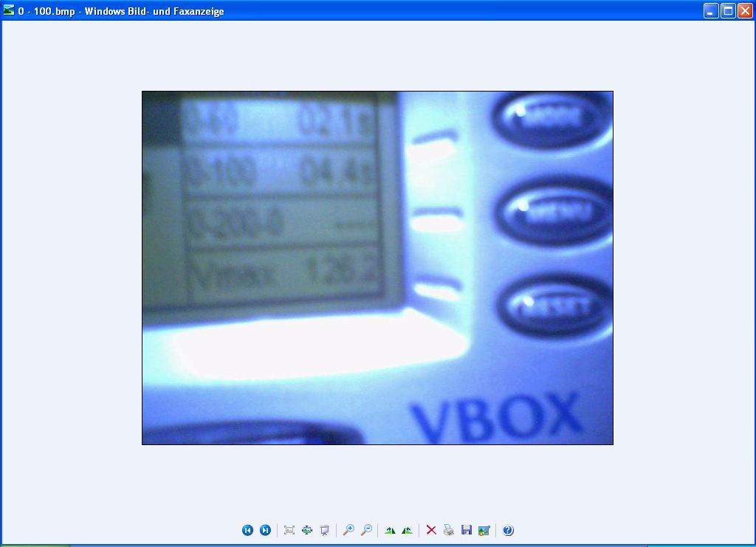Image resolution: width=756 pixels, height=547 pixels.
Task: Click the Best Fit icon
Action: (x=289, y=530)
